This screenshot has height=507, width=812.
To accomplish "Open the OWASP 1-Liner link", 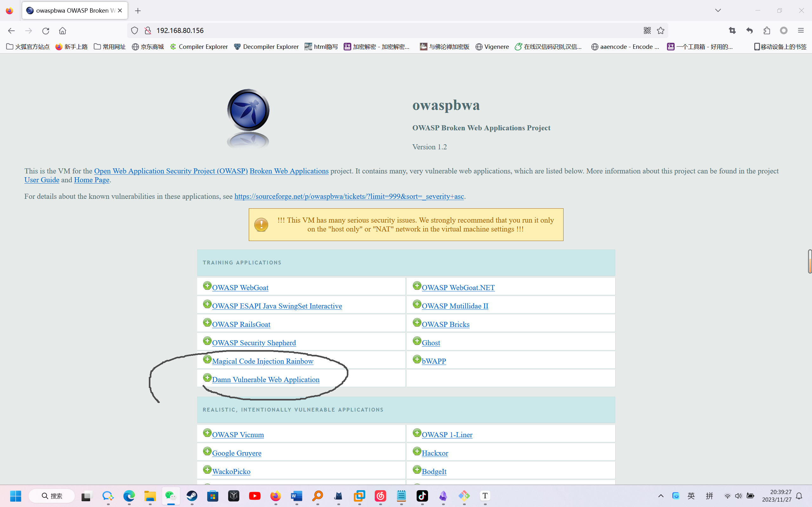I will (x=447, y=435).
